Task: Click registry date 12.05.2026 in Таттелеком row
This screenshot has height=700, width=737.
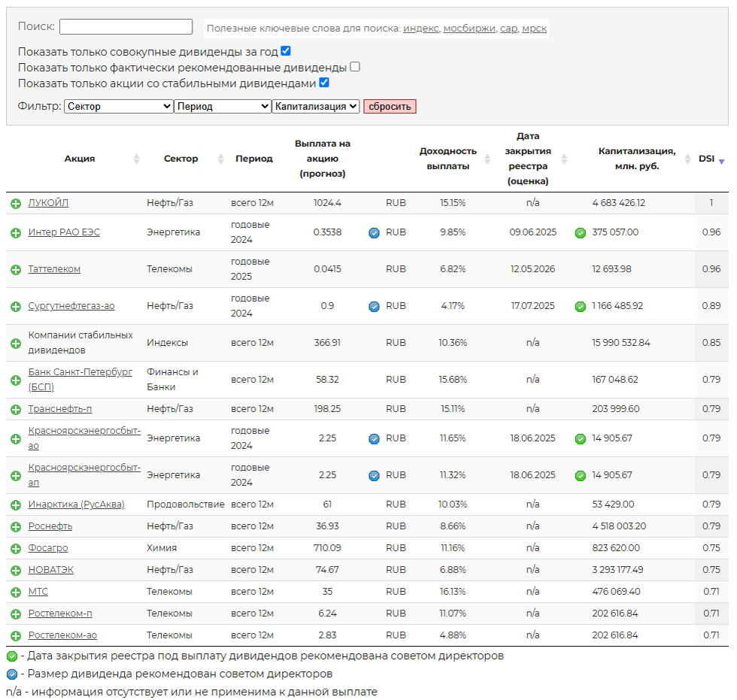Action: [532, 269]
